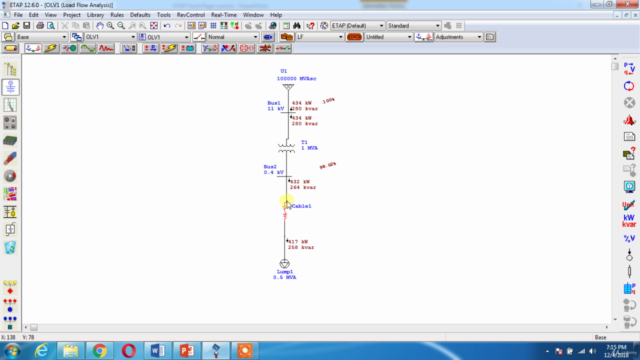Click the Update/refresh circular arrows icon

pyautogui.click(x=629, y=86)
